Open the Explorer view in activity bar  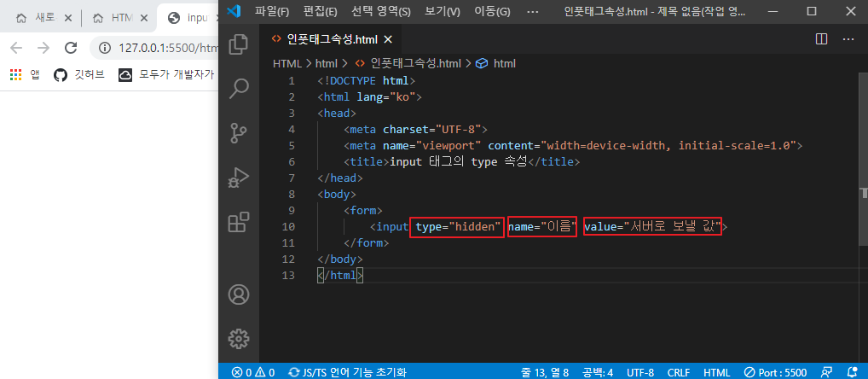239,44
